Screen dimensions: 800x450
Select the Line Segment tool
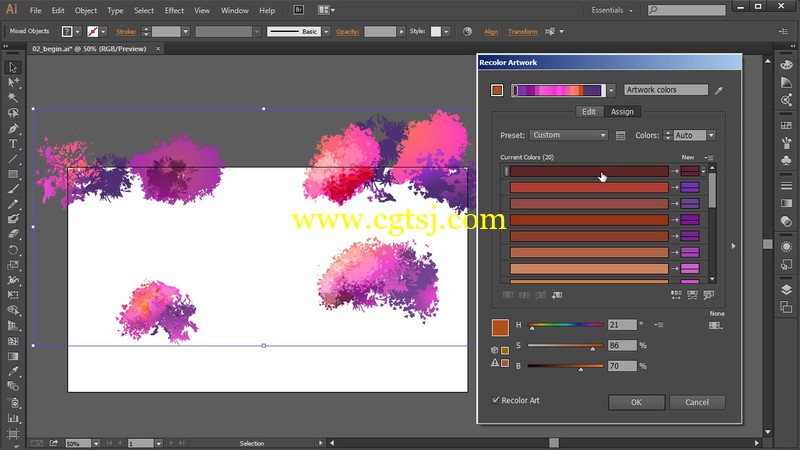click(x=13, y=159)
